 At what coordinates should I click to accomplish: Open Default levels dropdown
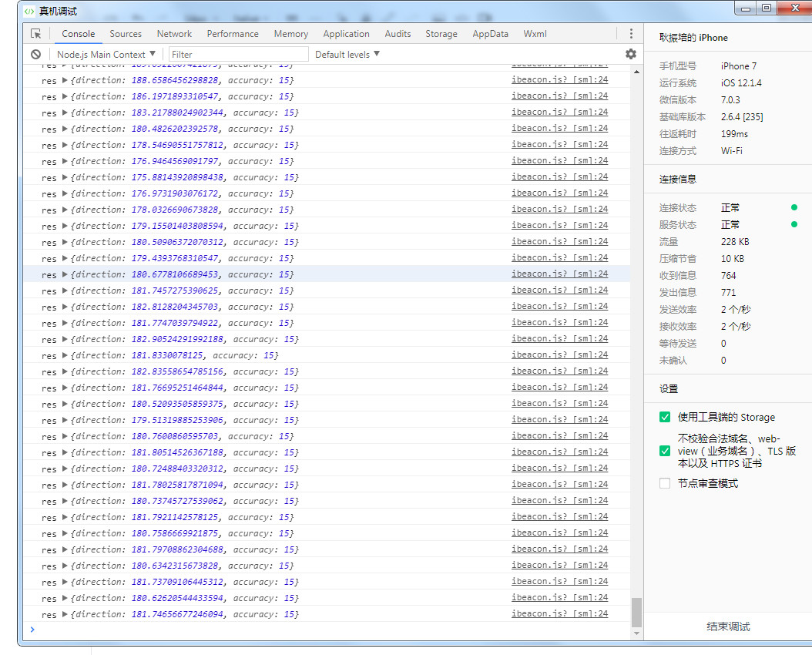[x=347, y=55]
